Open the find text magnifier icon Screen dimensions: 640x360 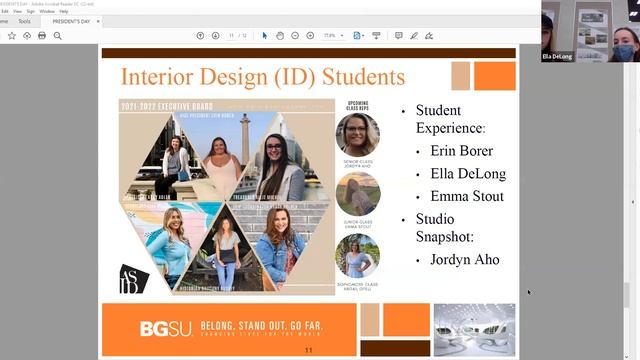tap(58, 36)
